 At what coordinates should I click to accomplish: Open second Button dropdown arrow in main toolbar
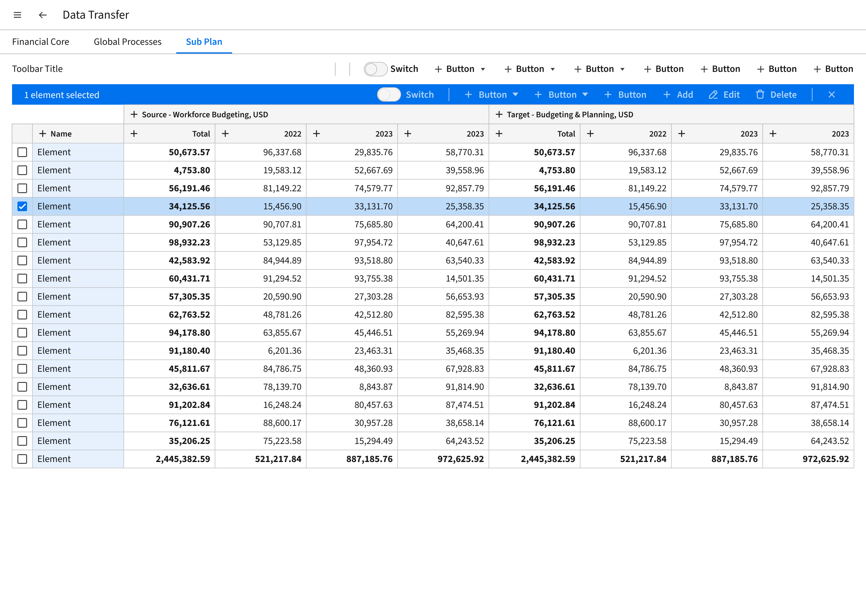point(553,69)
